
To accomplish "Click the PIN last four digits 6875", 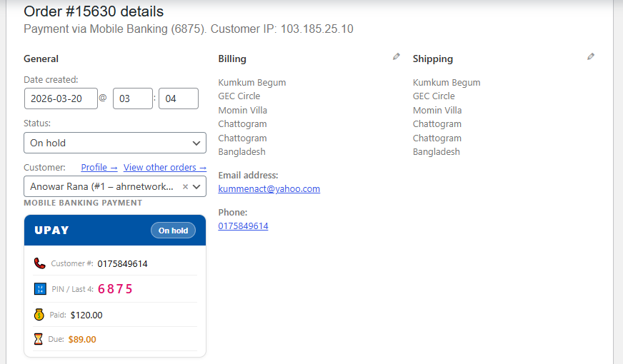I will tap(116, 289).
